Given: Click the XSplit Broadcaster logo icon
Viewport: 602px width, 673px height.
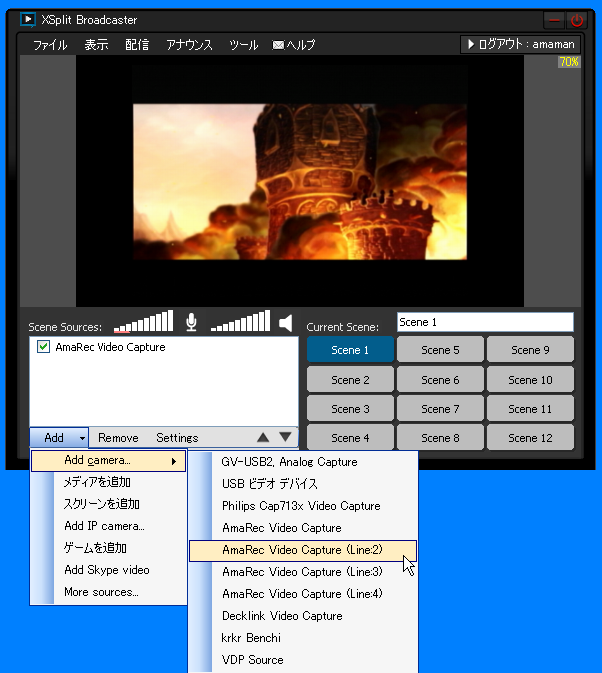Looking at the screenshot, I should 28,20.
